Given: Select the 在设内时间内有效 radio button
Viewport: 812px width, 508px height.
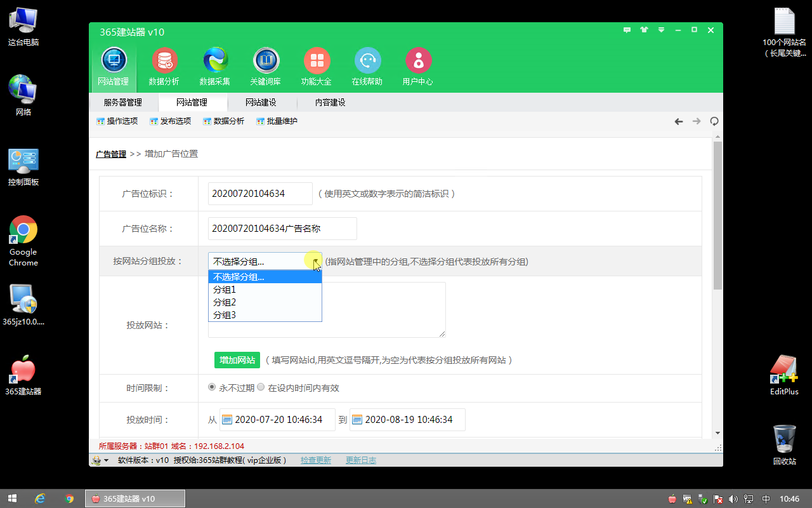Looking at the screenshot, I should (x=261, y=387).
